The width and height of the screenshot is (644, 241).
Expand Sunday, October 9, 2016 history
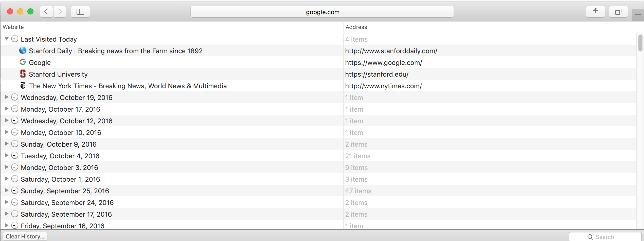(7, 144)
